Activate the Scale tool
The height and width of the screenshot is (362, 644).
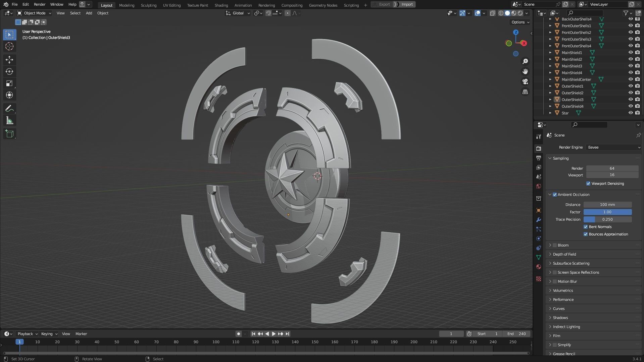pyautogui.click(x=9, y=83)
